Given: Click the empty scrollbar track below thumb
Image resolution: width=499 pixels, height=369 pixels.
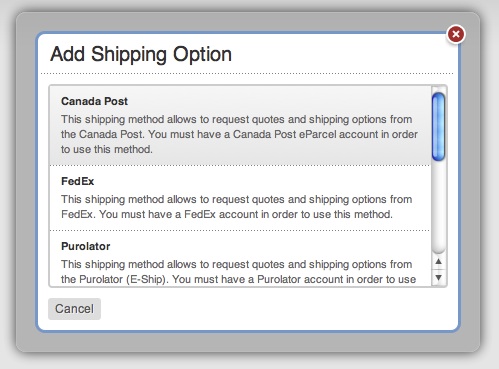Looking at the screenshot, I should point(438,207).
